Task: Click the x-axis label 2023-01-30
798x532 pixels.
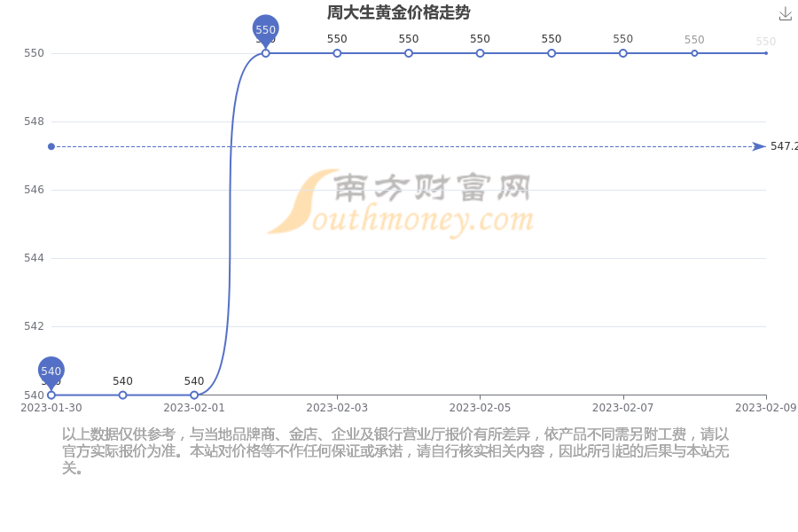Action: [x=51, y=408]
